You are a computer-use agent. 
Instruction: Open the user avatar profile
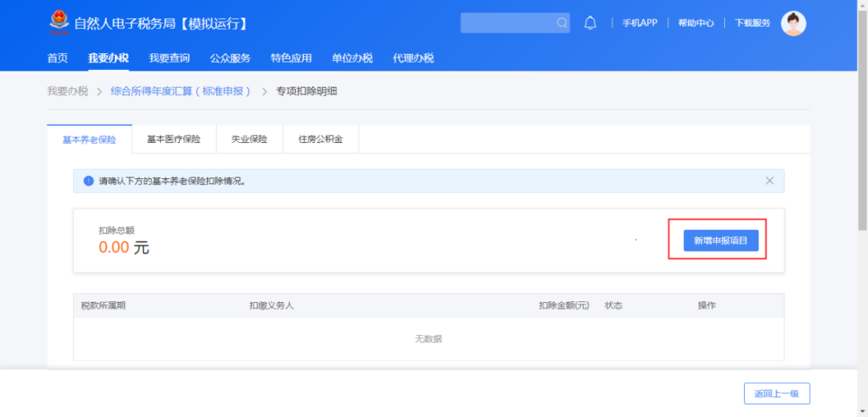coord(793,23)
